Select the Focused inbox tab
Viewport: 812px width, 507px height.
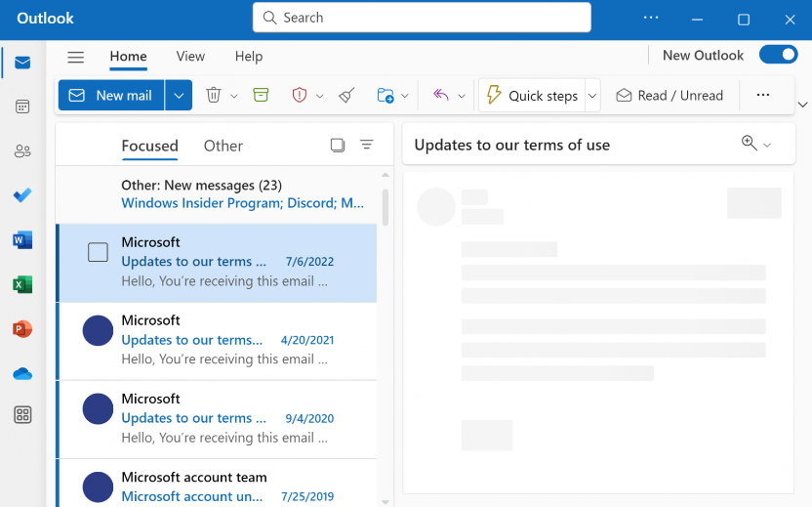tap(149, 146)
